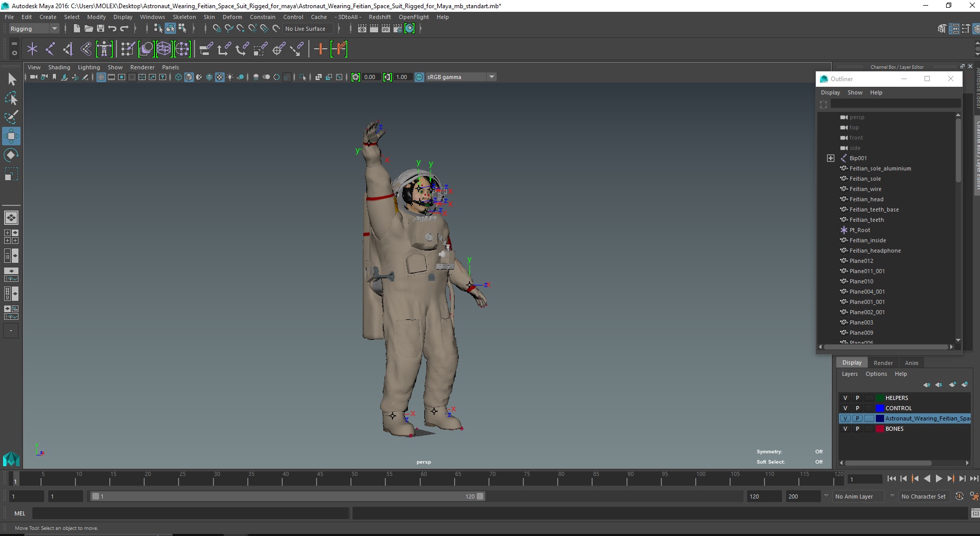Image resolution: width=980 pixels, height=536 pixels.
Task: Click the Undo arrow icon
Action: (x=112, y=29)
